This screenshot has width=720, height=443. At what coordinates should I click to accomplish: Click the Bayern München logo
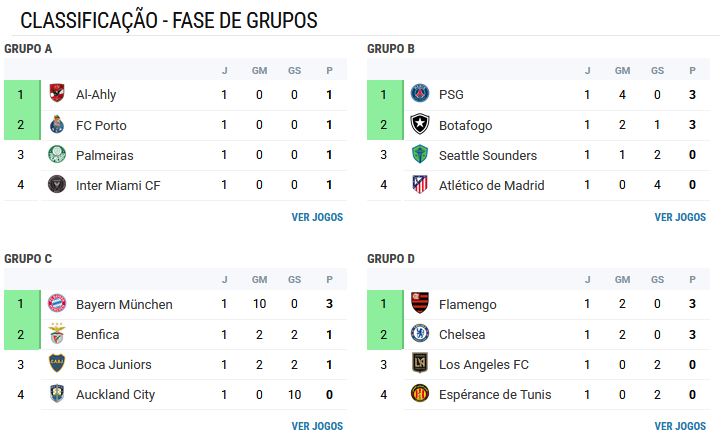tap(57, 303)
